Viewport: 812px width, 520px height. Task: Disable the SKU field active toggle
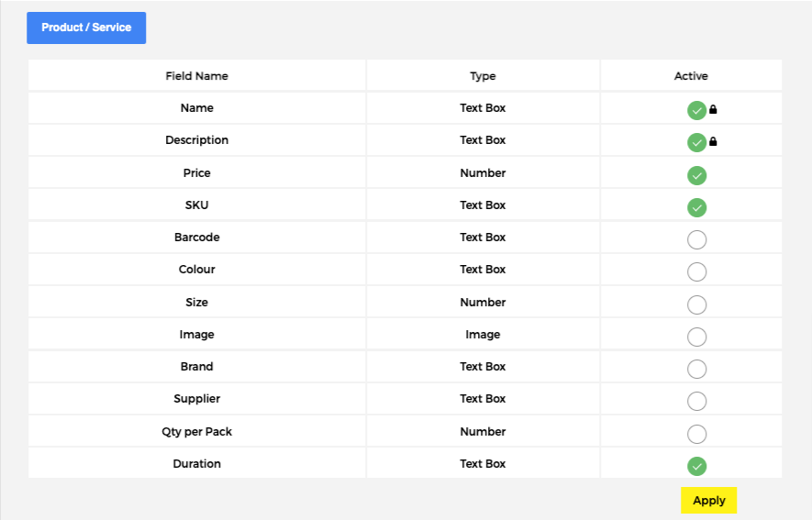pyautogui.click(x=696, y=207)
